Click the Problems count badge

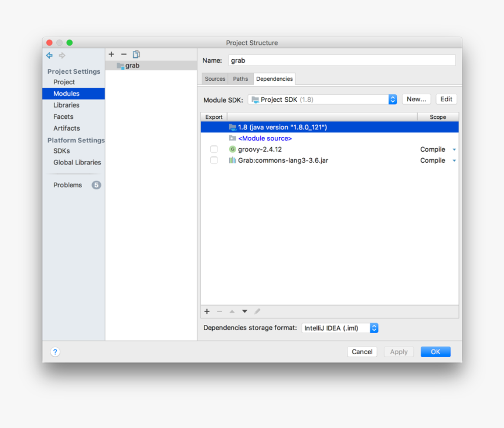click(96, 185)
